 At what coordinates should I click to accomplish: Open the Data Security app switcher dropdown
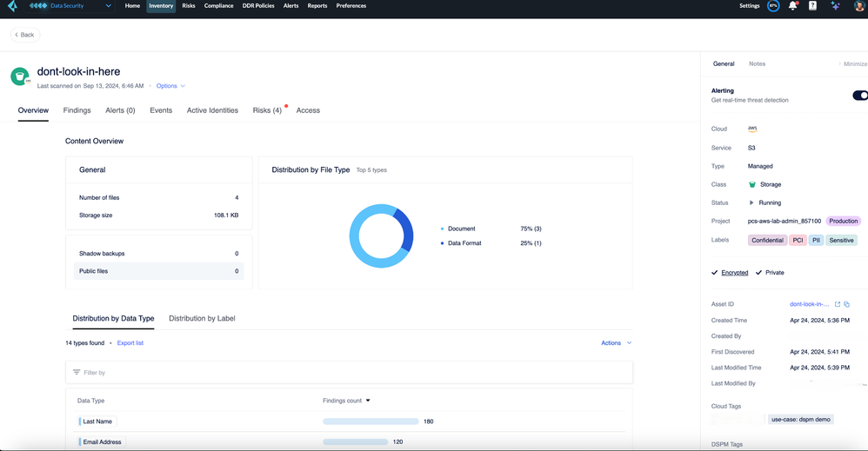click(108, 6)
